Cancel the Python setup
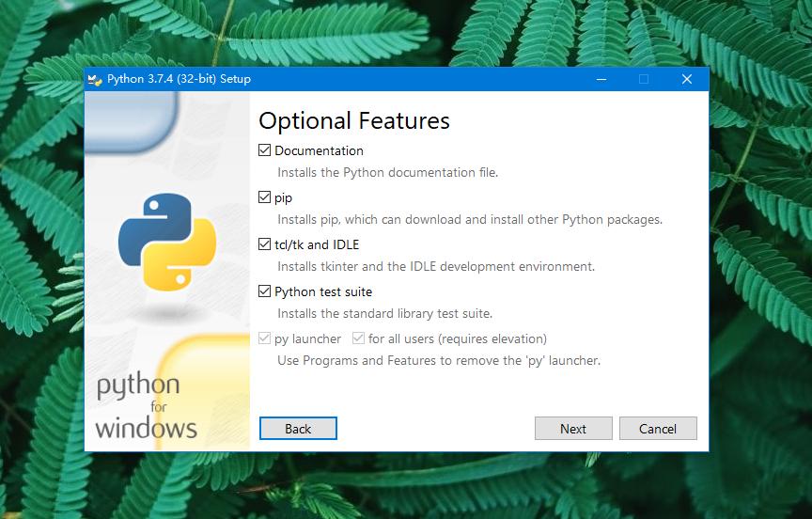Screen dimensions: 812x519 click(x=658, y=429)
